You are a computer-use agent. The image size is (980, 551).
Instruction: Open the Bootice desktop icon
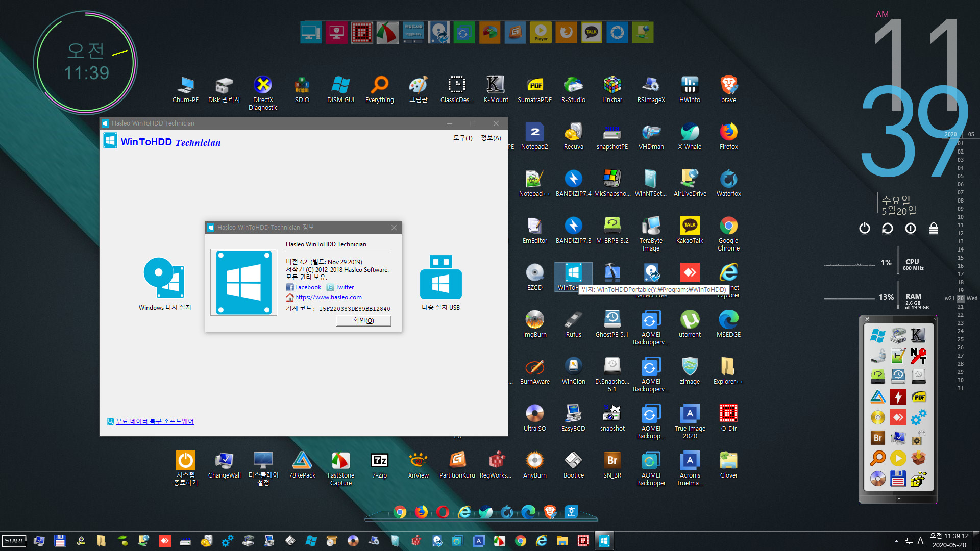[x=573, y=465]
